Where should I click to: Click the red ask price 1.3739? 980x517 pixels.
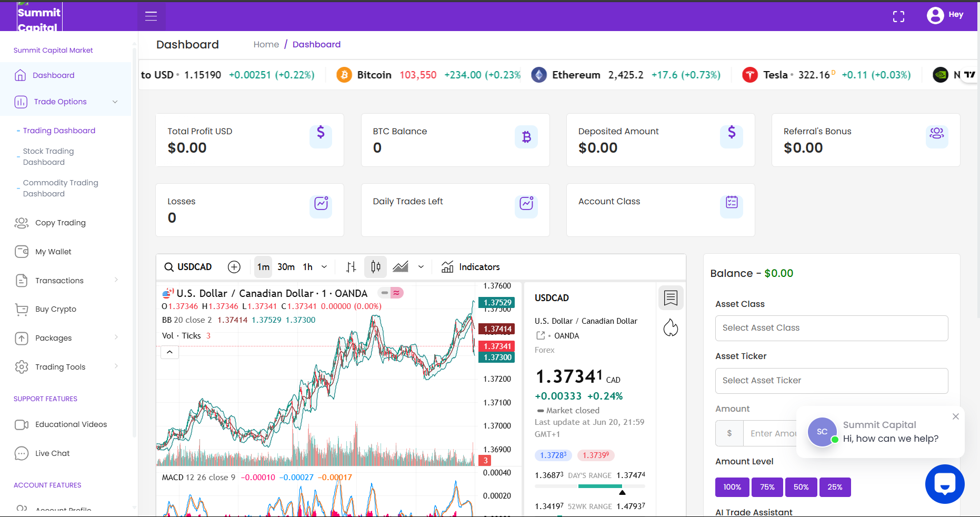point(596,455)
